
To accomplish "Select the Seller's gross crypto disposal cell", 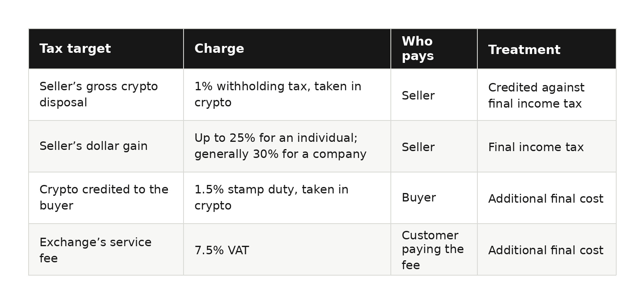I will pos(106,95).
